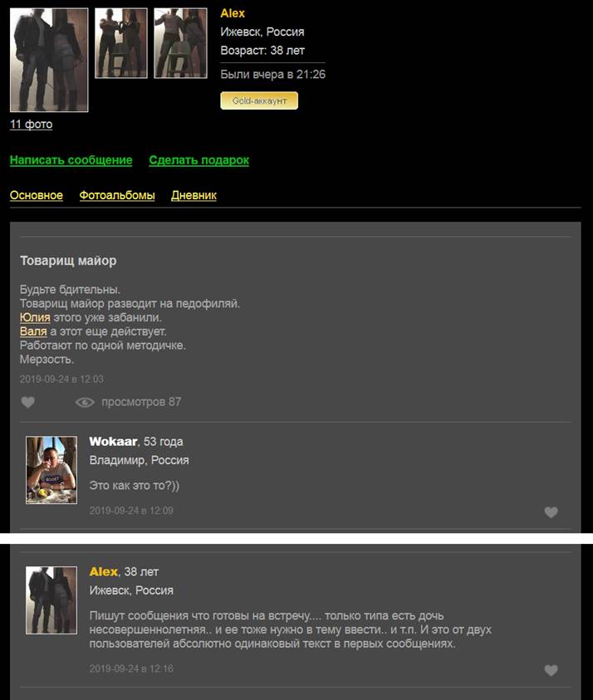Open Alex's avatar in the comment
This screenshot has width=593, height=700.
coord(51,600)
